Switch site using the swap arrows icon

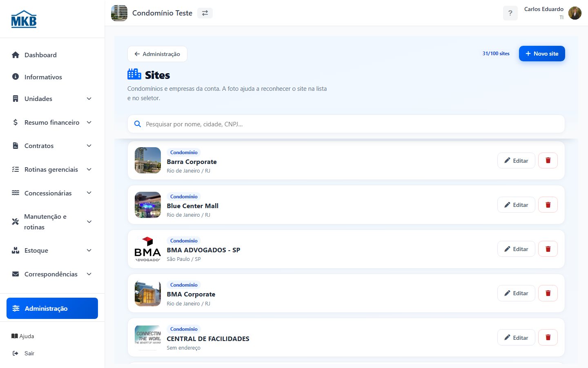coord(205,13)
